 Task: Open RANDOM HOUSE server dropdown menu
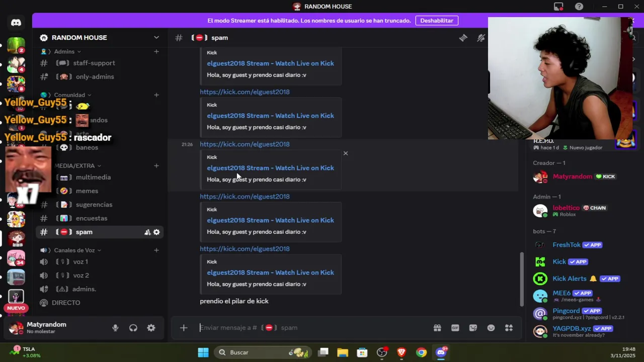156,38
